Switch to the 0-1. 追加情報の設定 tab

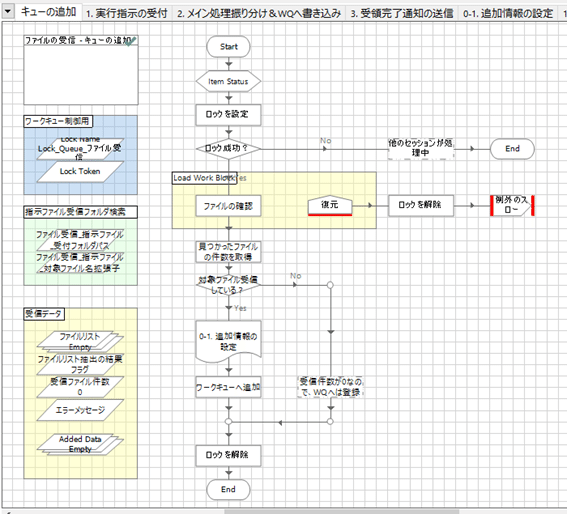click(x=508, y=13)
